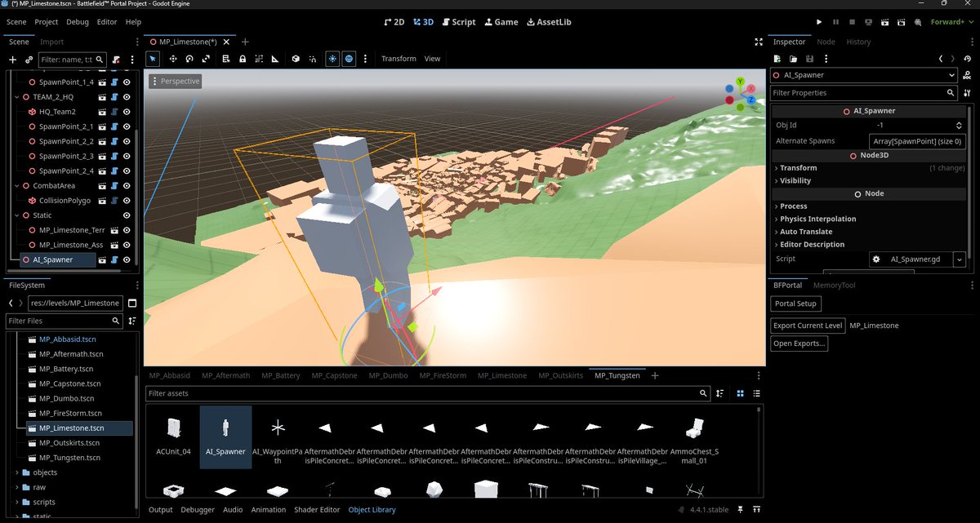The width and height of the screenshot is (980, 523).
Task: Open the environment preview globe icon
Action: click(x=349, y=59)
